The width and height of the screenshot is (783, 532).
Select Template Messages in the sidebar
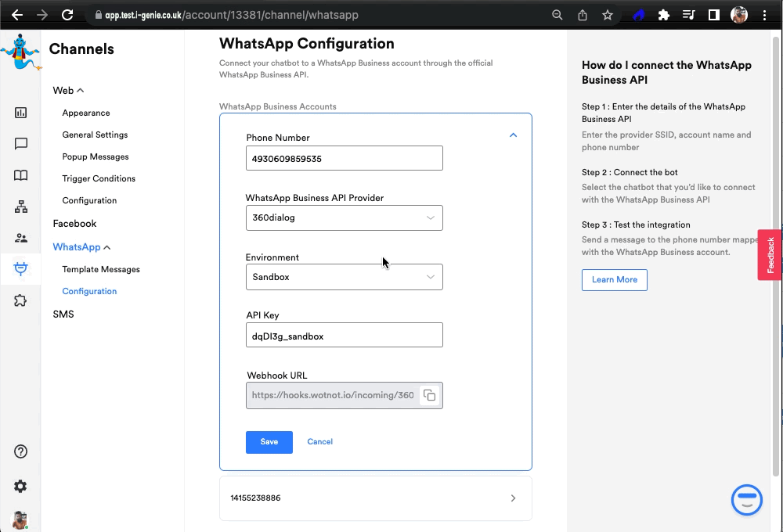[x=101, y=269]
